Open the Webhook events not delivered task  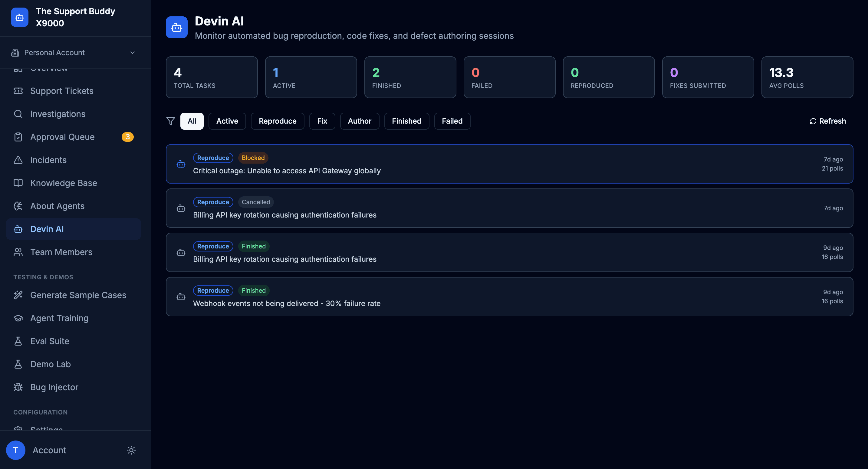pyautogui.click(x=509, y=297)
